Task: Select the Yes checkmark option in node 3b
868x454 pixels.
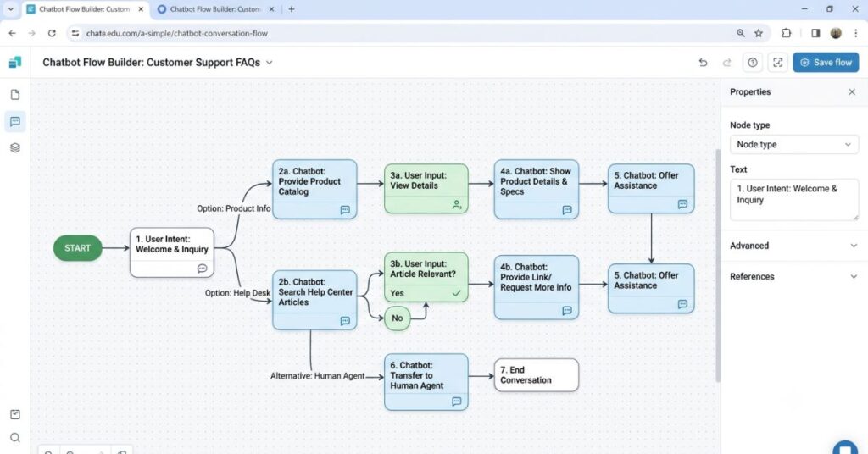Action: (426, 293)
